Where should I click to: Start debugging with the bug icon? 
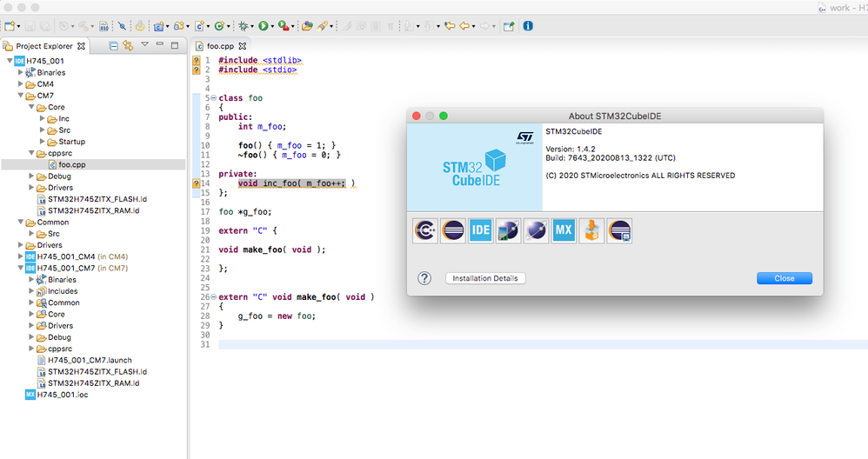243,26
